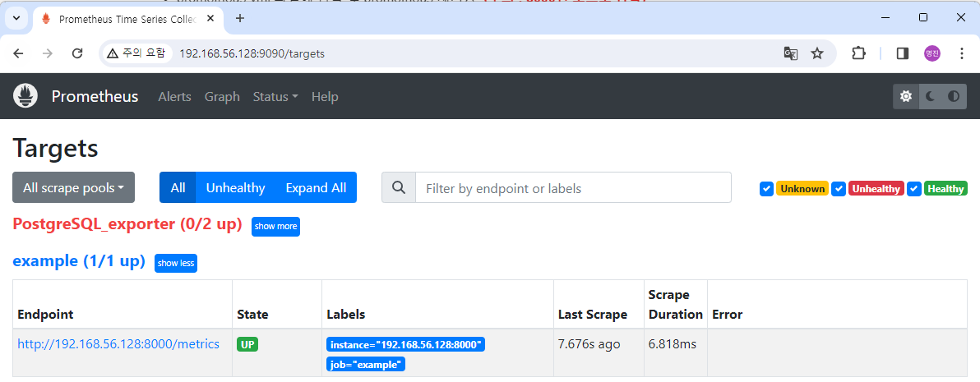The image size is (980, 382).
Task: Open PostgreSQL_exporter (0/2 up) pool link
Action: point(127,225)
